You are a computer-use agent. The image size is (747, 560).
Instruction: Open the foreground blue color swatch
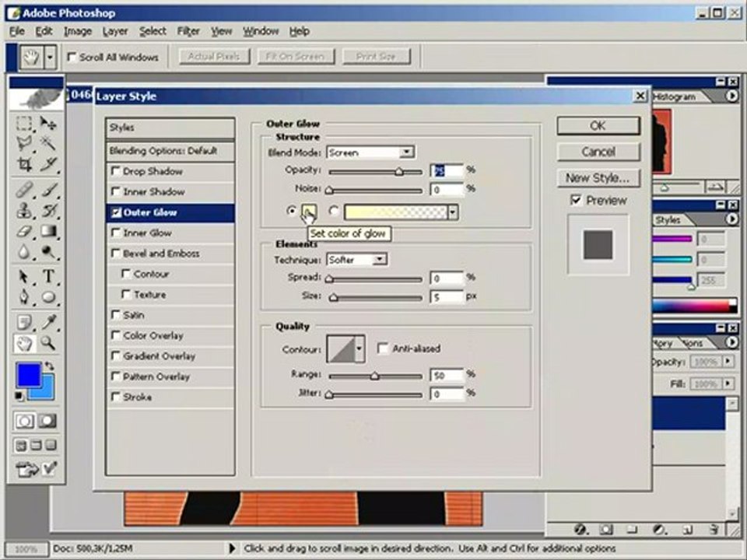[x=28, y=375]
